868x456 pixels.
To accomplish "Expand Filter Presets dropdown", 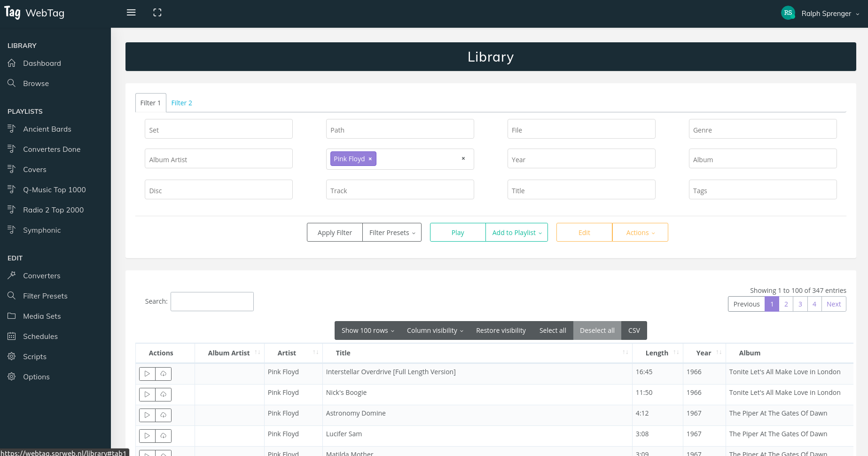I will [392, 232].
